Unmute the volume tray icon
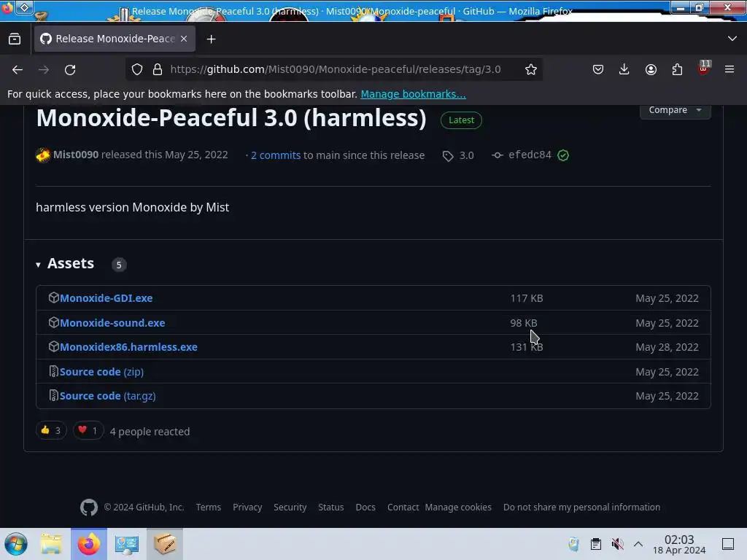 pyautogui.click(x=617, y=544)
